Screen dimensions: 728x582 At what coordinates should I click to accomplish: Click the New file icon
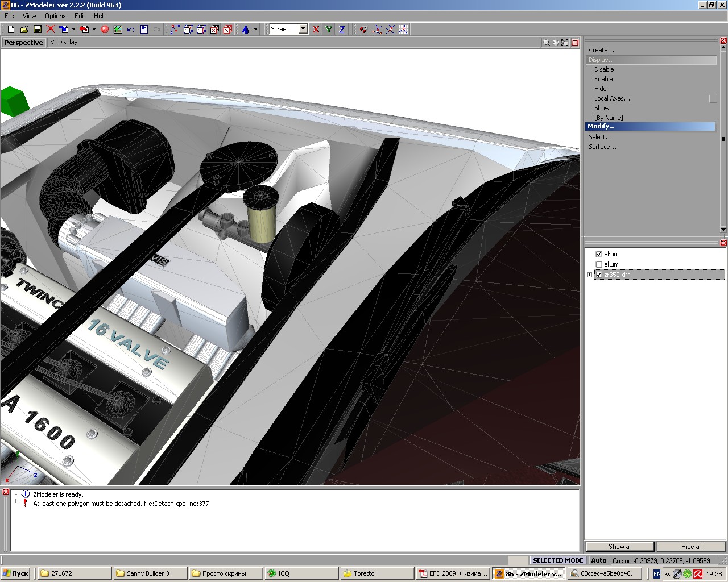[11, 29]
